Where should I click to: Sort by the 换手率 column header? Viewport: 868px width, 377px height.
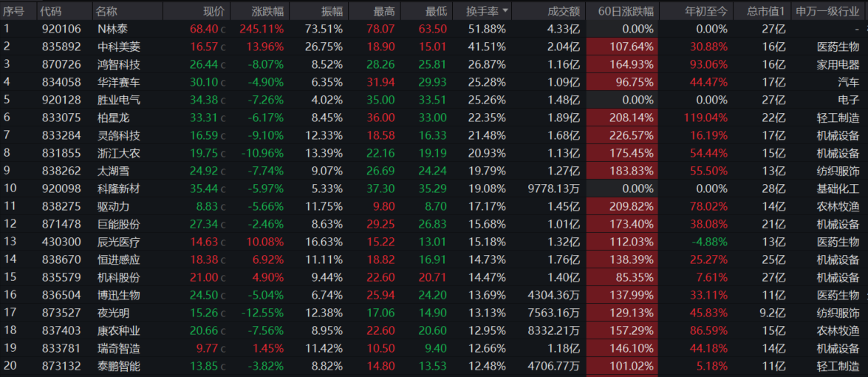pyautogui.click(x=485, y=11)
